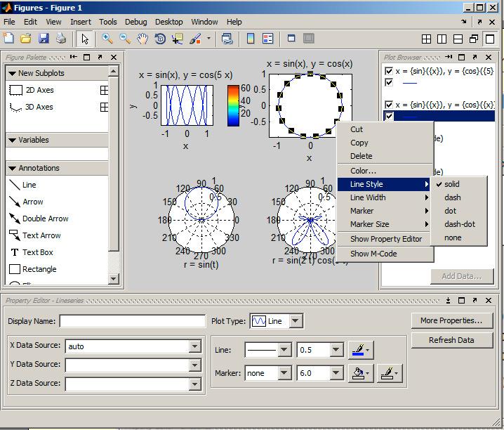
Task: Float the figures layout icon
Action: (474, 39)
